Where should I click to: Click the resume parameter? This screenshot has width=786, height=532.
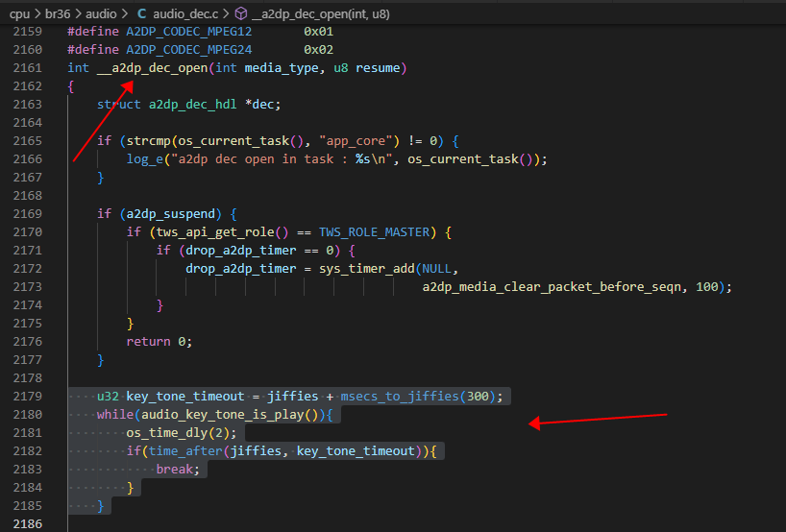click(378, 67)
